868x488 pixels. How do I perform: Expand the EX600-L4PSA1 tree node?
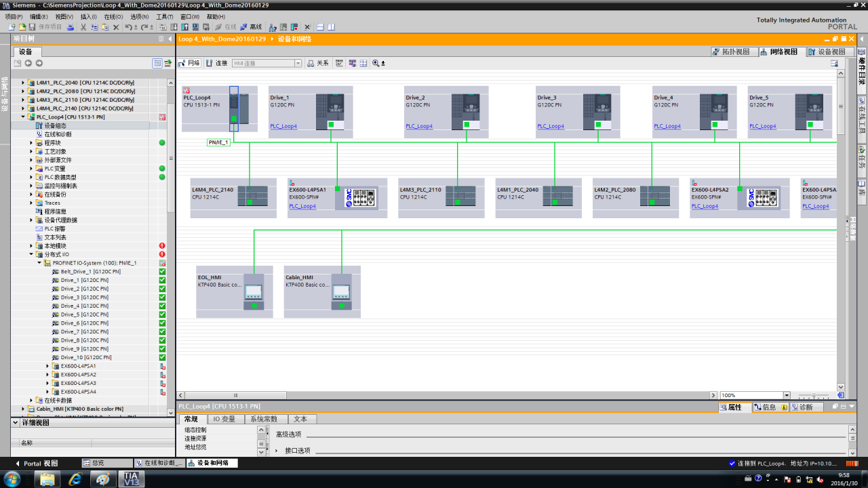coord(47,366)
